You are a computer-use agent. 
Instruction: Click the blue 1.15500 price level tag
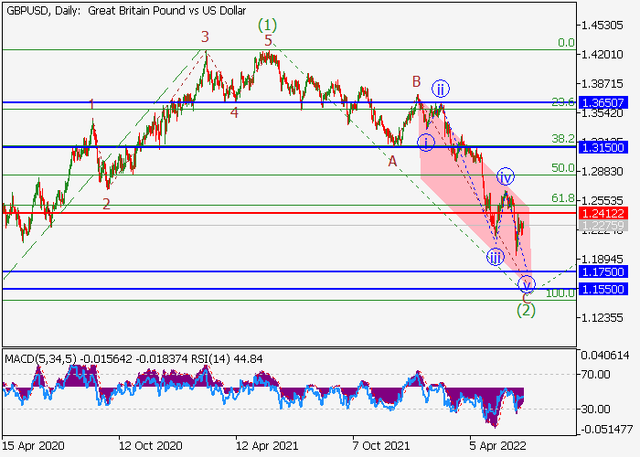[x=608, y=289]
